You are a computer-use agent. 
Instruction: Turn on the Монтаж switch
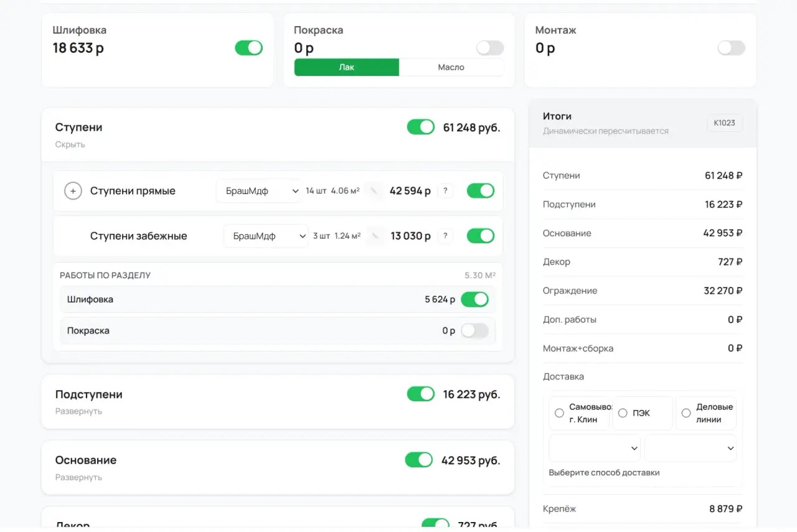[x=732, y=48]
